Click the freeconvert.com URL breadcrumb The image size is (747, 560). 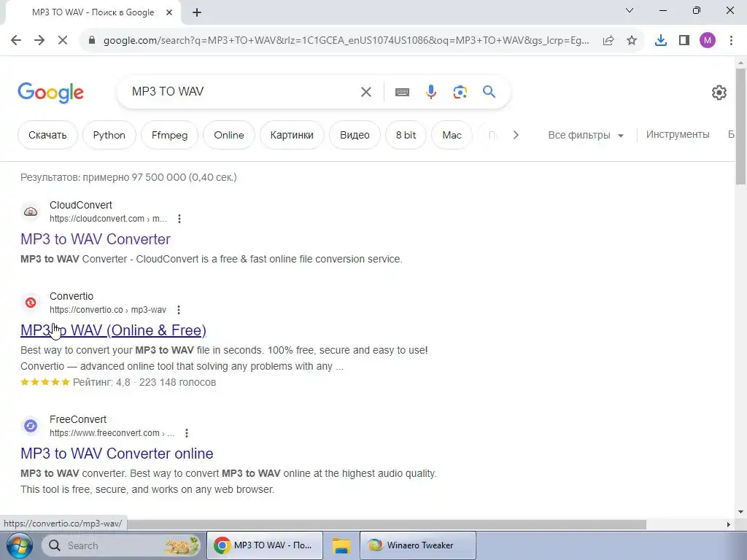pos(112,433)
